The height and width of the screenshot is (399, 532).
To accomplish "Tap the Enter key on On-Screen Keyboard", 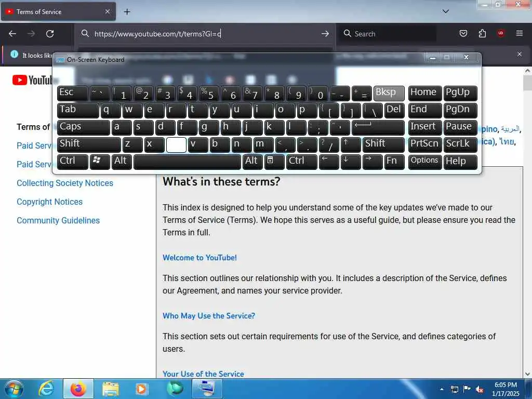I will (x=378, y=127).
